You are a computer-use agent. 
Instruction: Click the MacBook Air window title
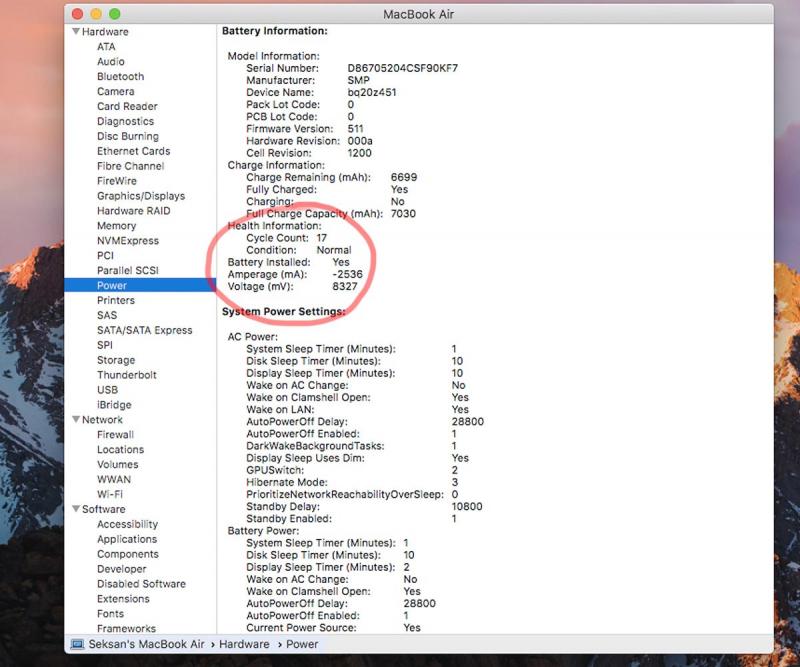(418, 14)
